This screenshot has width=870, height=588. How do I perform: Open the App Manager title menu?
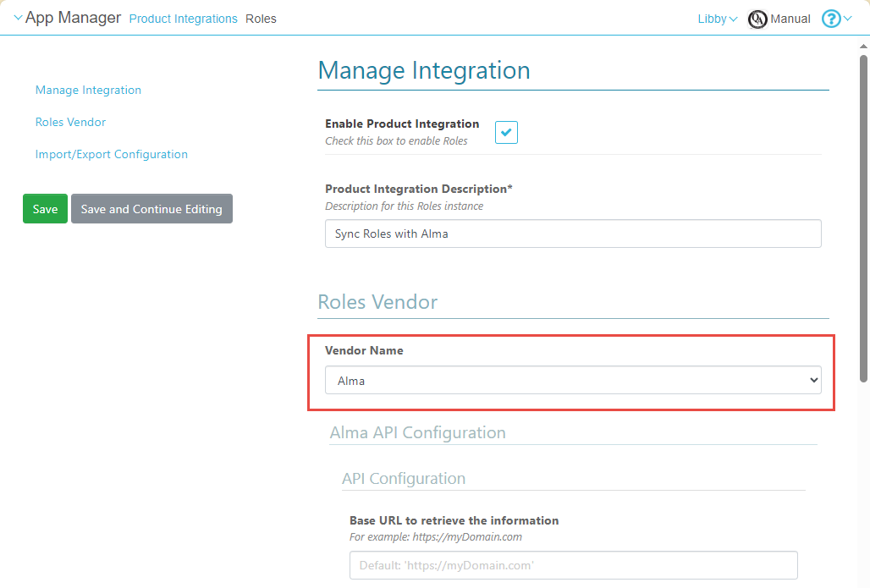[73, 18]
